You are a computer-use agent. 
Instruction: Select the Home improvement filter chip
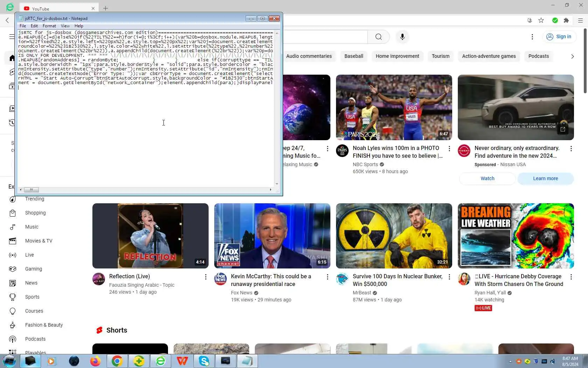coord(397,56)
